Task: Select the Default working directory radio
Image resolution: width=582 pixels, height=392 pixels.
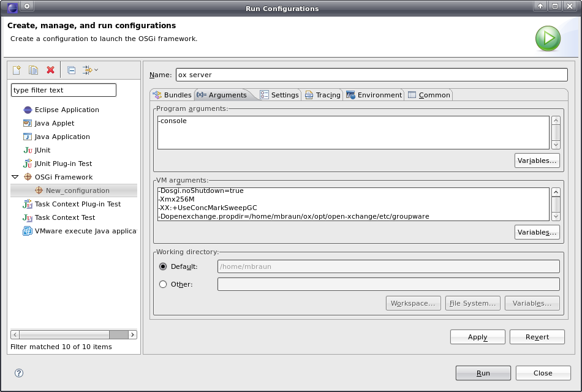Action: tap(163, 266)
